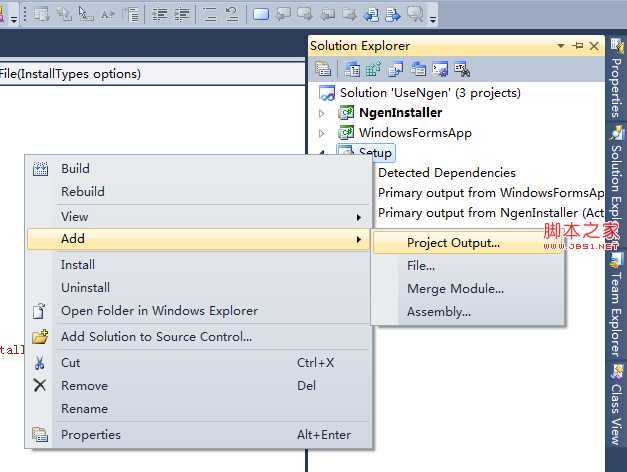Toggle auto-hide pin on Solution Explorer

[x=579, y=46]
